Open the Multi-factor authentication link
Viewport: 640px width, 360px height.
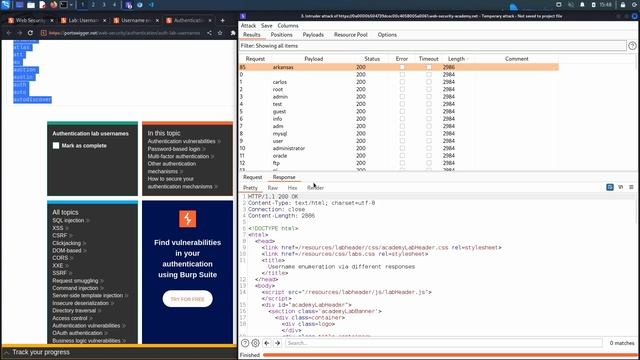click(x=178, y=156)
